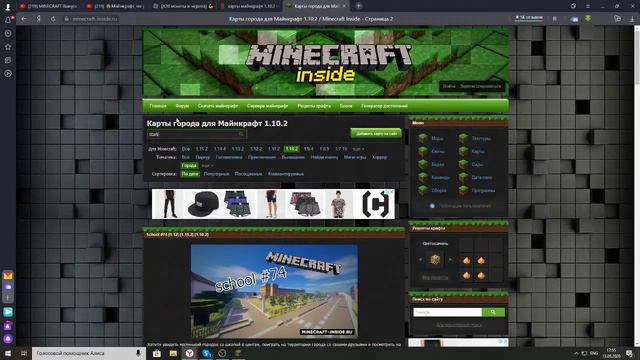This screenshot has height=360, width=640.
Task: Click the browser back arrow
Action: pyautogui.click(x=24, y=19)
